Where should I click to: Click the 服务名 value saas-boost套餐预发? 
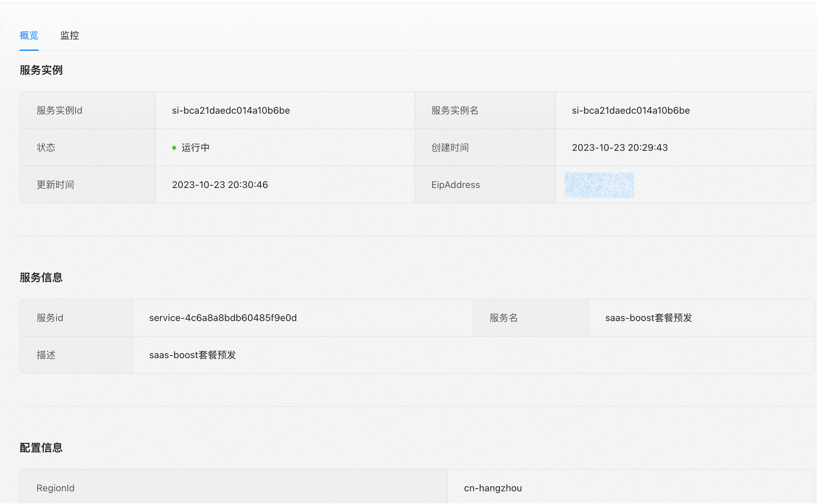(x=648, y=318)
